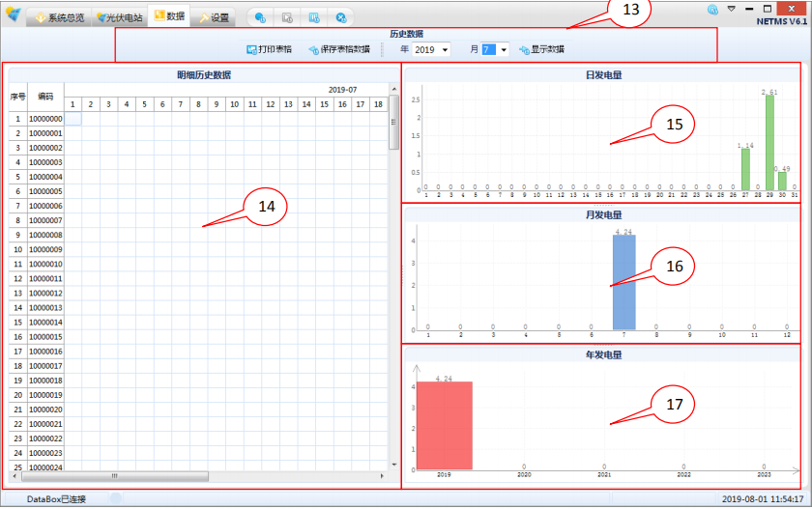
Task: Click the third blue grid toolbar icon
Action: [314, 17]
